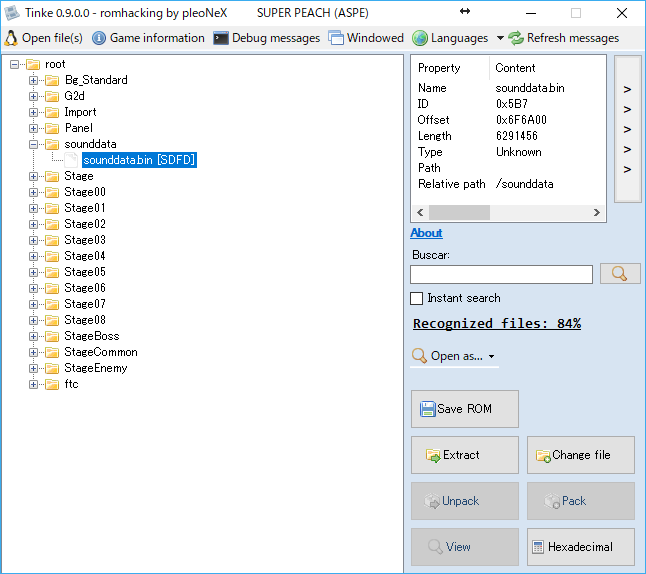This screenshot has height=574, width=646.
Task: Collapse the sounddata folder
Action: tap(33, 145)
